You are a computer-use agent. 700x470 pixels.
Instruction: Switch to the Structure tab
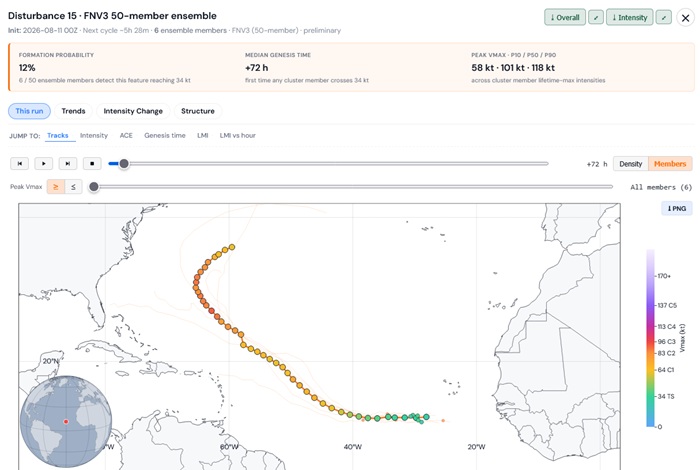tap(198, 111)
